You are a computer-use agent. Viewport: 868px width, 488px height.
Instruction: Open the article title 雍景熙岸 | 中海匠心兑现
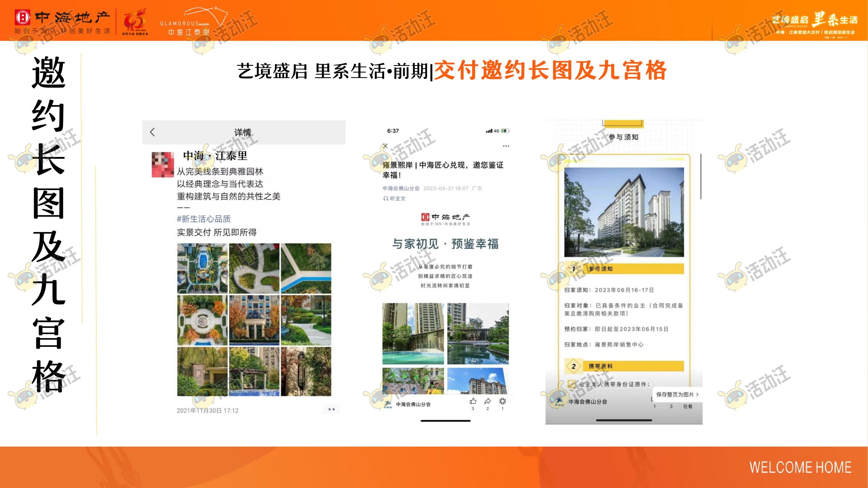pos(443,170)
